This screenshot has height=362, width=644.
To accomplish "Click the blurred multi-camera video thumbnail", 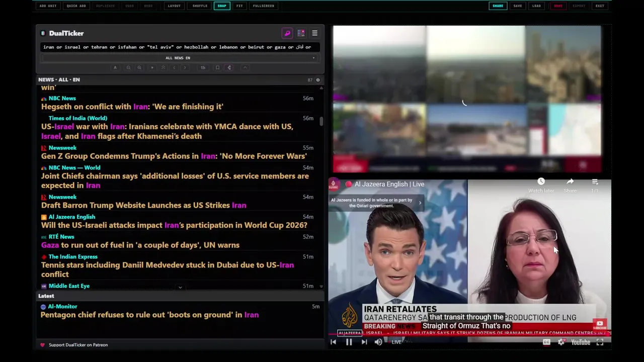I will [467, 100].
